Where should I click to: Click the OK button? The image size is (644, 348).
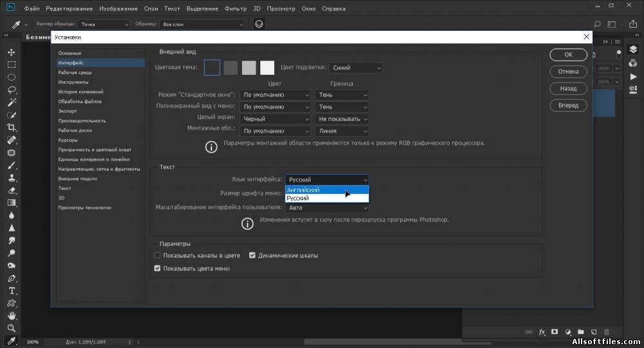pos(568,55)
